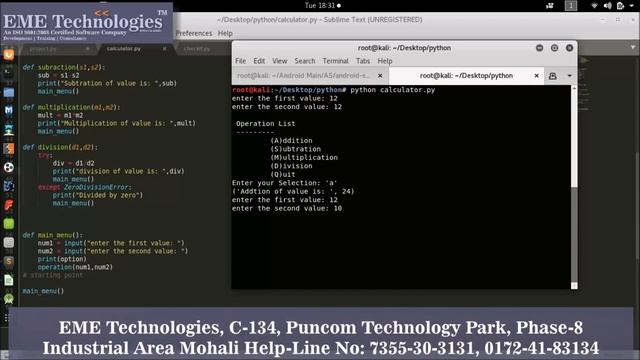The image size is (640, 360).
Task: Open the system menu arrow in top bar
Action: pos(633,6)
